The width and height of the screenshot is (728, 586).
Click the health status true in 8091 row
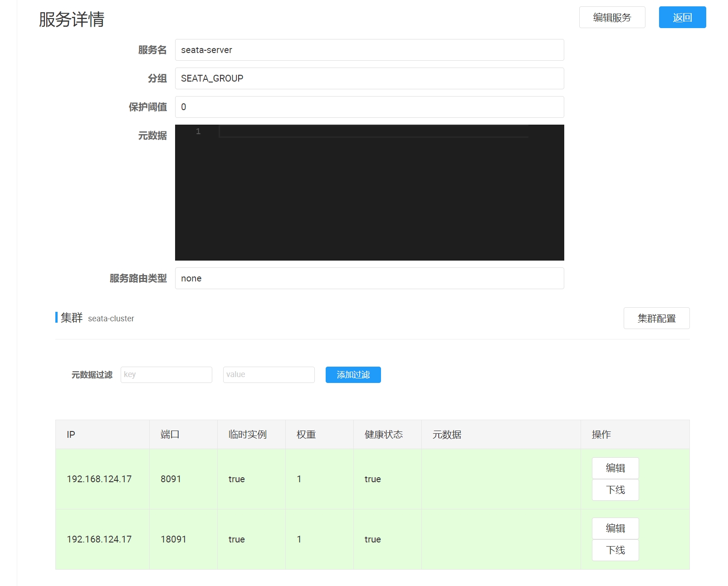click(x=373, y=479)
